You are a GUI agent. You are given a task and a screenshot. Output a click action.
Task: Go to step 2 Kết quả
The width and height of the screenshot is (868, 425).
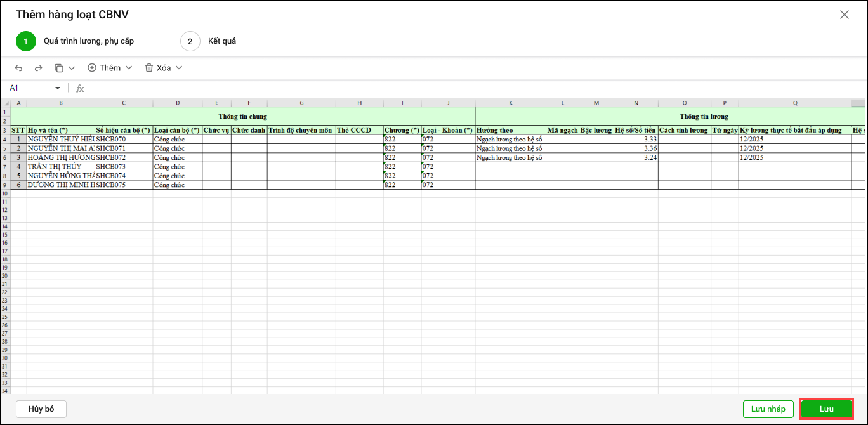coord(190,41)
